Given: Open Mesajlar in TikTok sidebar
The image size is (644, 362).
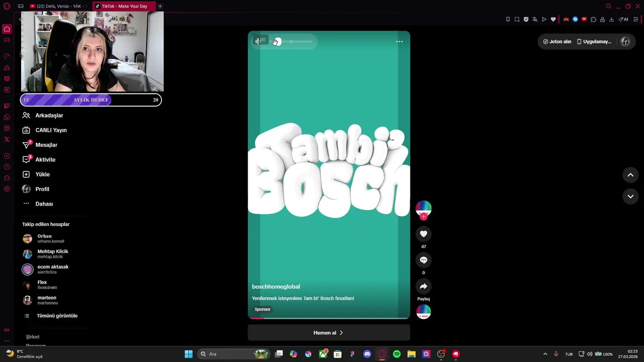Looking at the screenshot, I should [46, 145].
